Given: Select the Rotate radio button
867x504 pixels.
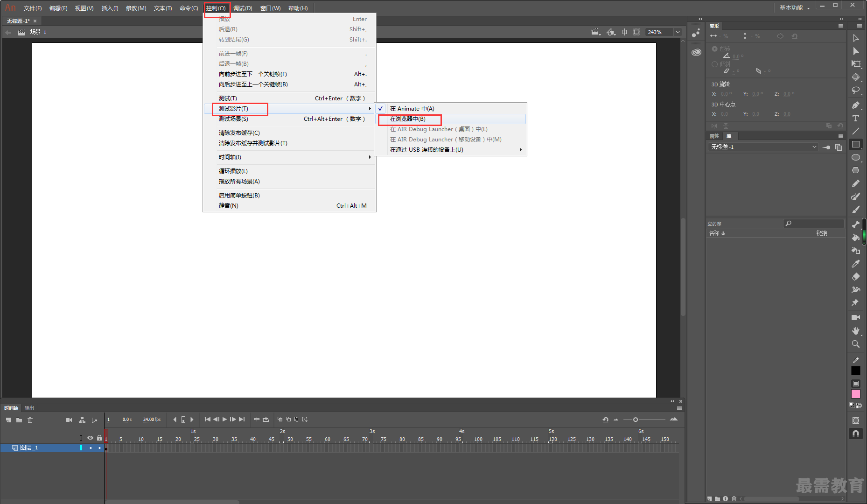Looking at the screenshot, I should pos(715,49).
